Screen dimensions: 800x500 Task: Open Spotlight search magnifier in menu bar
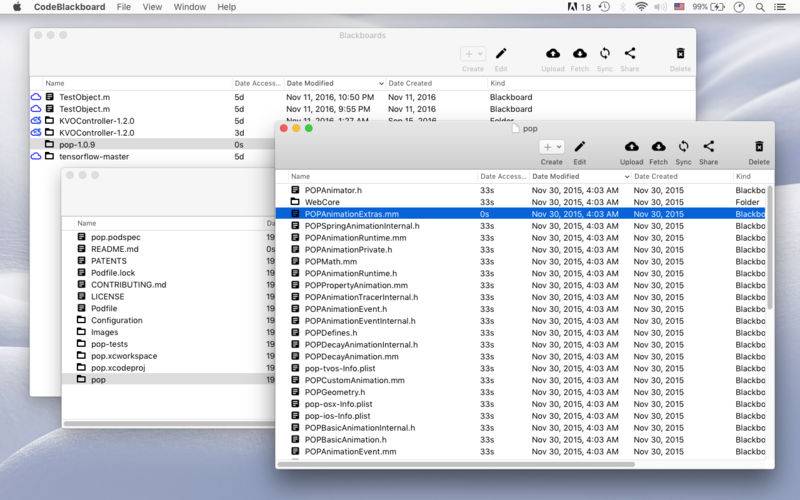click(760, 7)
